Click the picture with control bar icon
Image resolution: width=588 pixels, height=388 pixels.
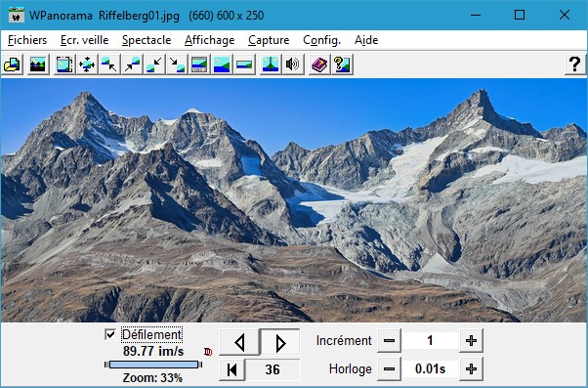[199, 65]
